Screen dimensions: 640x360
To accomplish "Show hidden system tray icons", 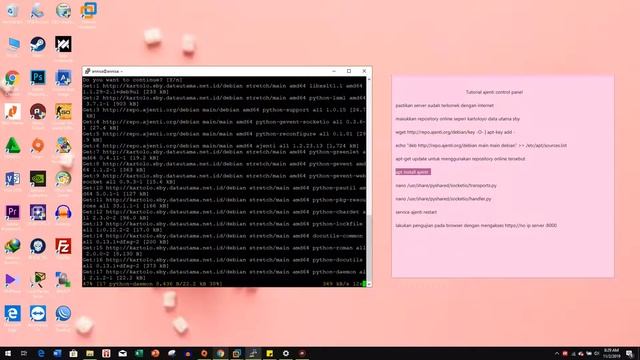I will pyautogui.click(x=557, y=353).
